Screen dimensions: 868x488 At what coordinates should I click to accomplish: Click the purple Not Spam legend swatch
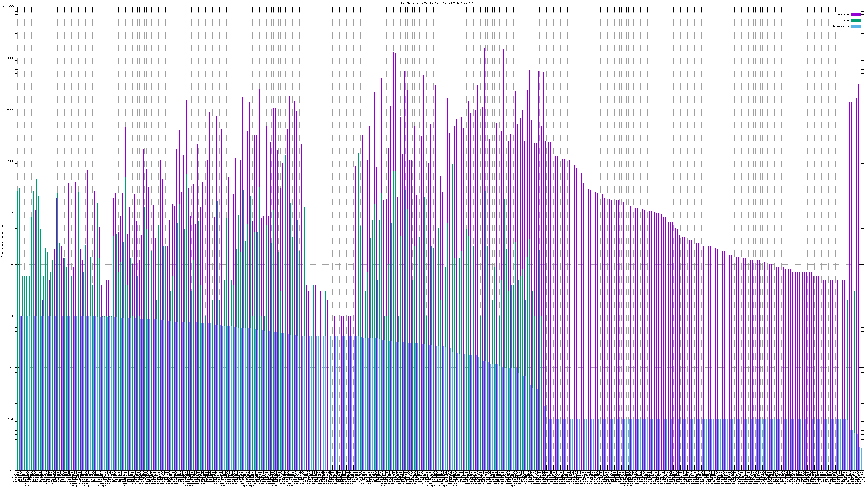[856, 14]
